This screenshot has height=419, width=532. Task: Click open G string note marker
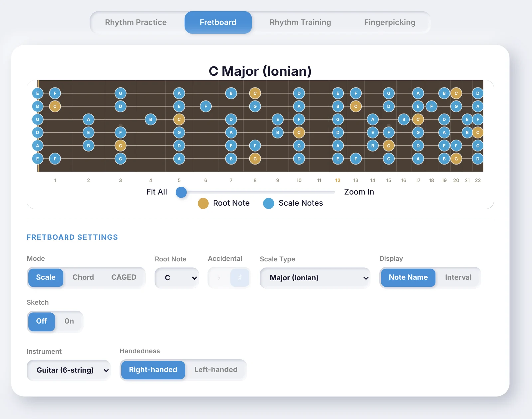pos(38,119)
